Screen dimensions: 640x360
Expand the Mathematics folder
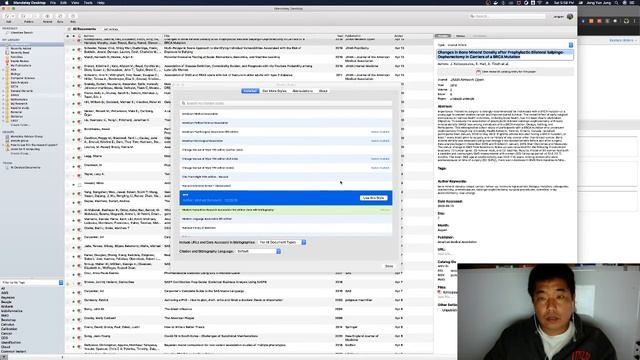coord(3,99)
